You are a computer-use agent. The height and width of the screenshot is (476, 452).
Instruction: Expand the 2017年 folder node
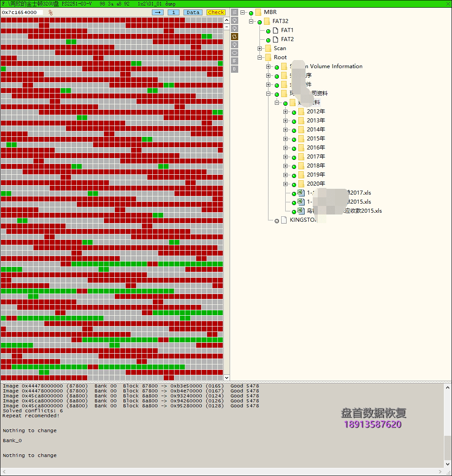(285, 157)
